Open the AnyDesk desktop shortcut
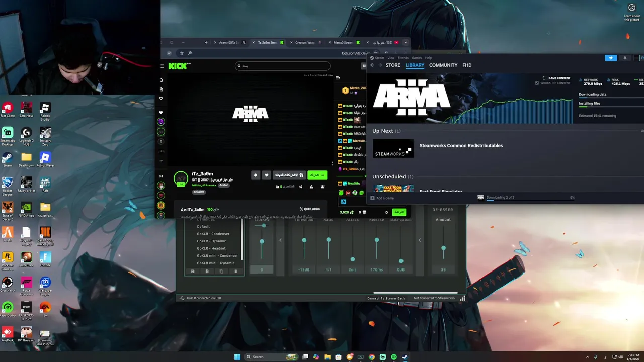The height and width of the screenshot is (362, 644). [7, 334]
